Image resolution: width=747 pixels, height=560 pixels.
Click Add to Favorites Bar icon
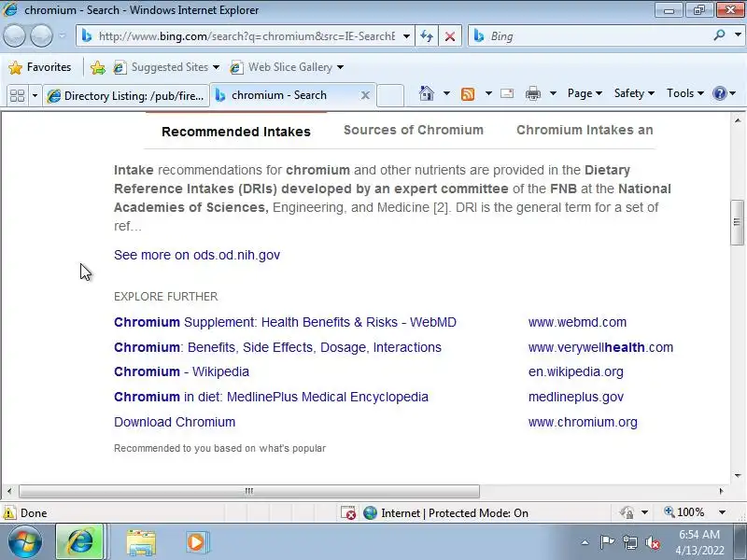tap(98, 67)
